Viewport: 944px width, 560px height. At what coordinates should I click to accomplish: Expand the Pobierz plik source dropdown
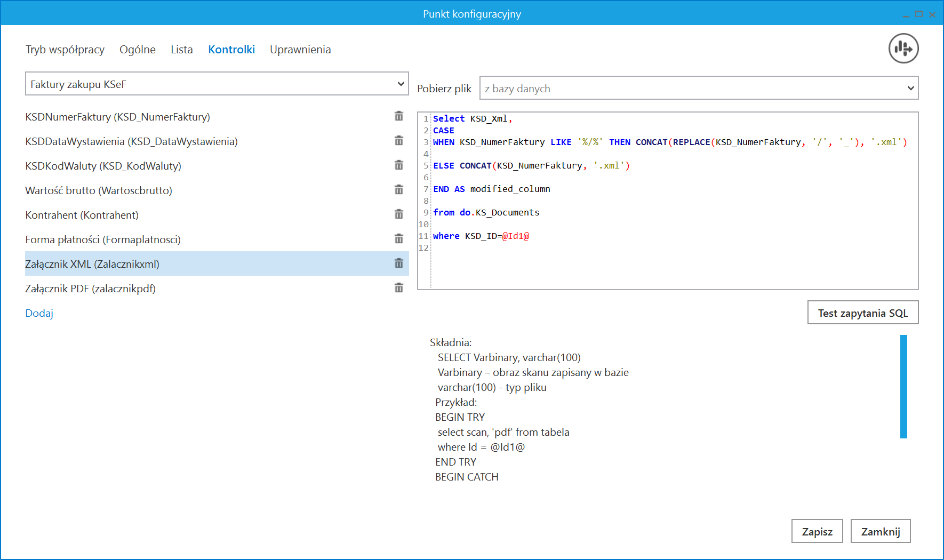tap(699, 89)
